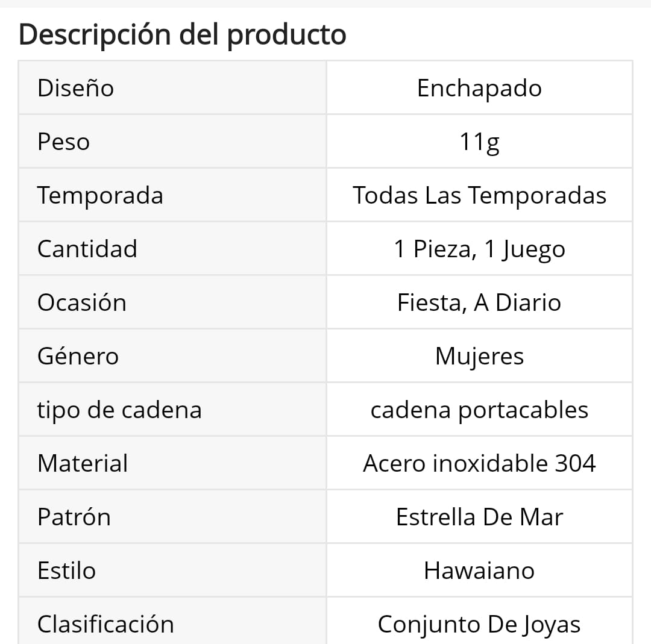Click the 'Descripción del producto' heading
The image size is (651, 644).
click(182, 34)
